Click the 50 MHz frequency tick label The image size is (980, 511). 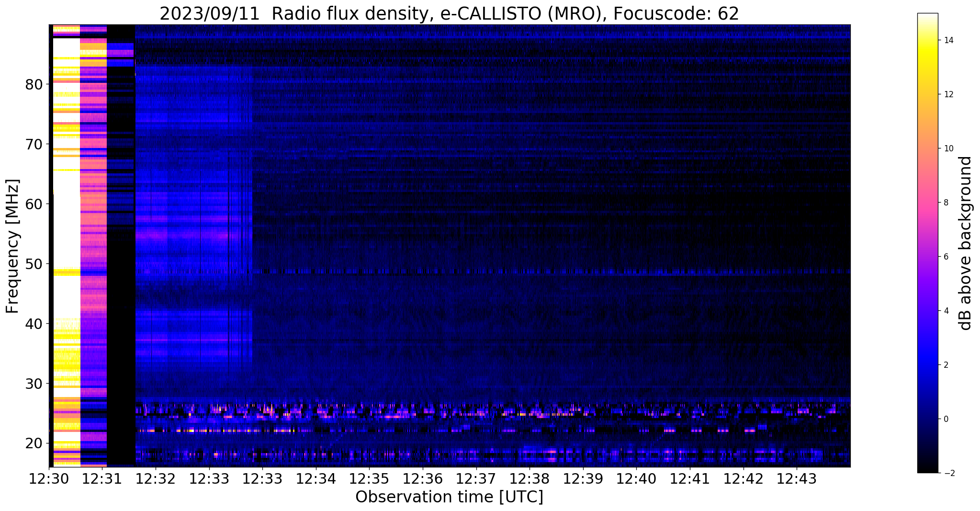point(34,264)
